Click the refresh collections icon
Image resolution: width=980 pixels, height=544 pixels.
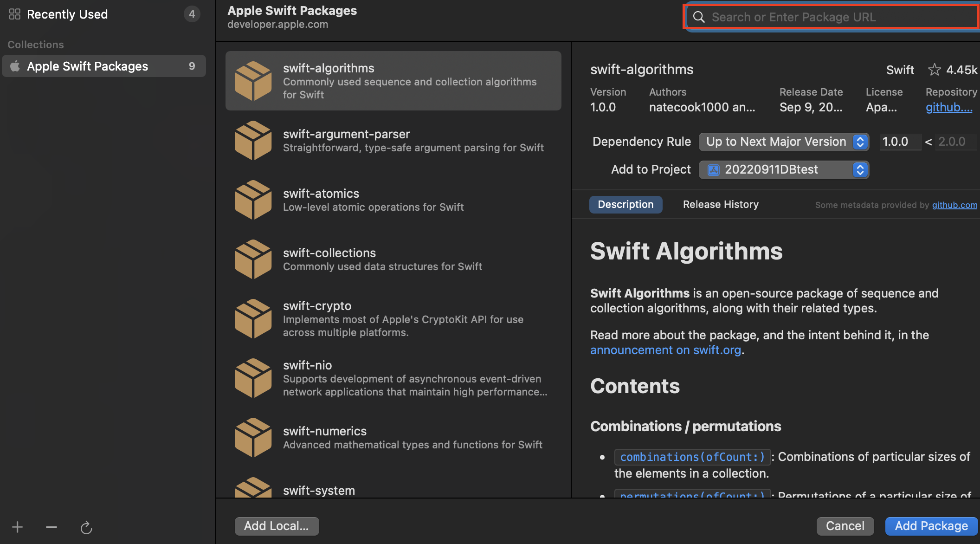[x=86, y=527]
